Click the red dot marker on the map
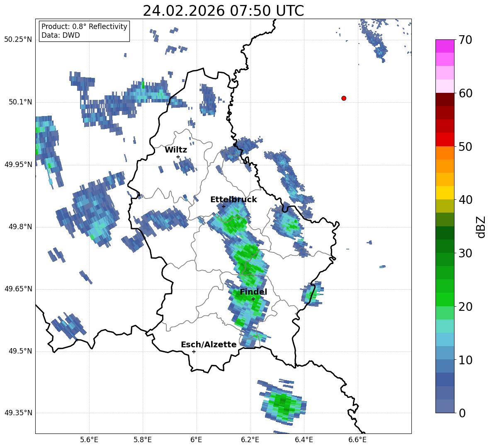491x448 pixels. [343, 98]
